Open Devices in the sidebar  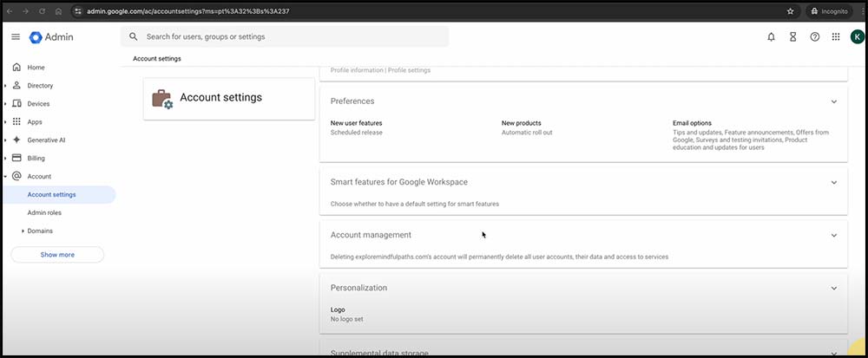coord(38,104)
